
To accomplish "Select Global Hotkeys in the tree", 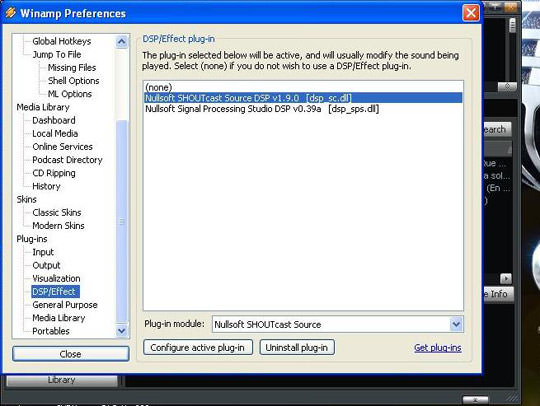I will click(x=62, y=41).
